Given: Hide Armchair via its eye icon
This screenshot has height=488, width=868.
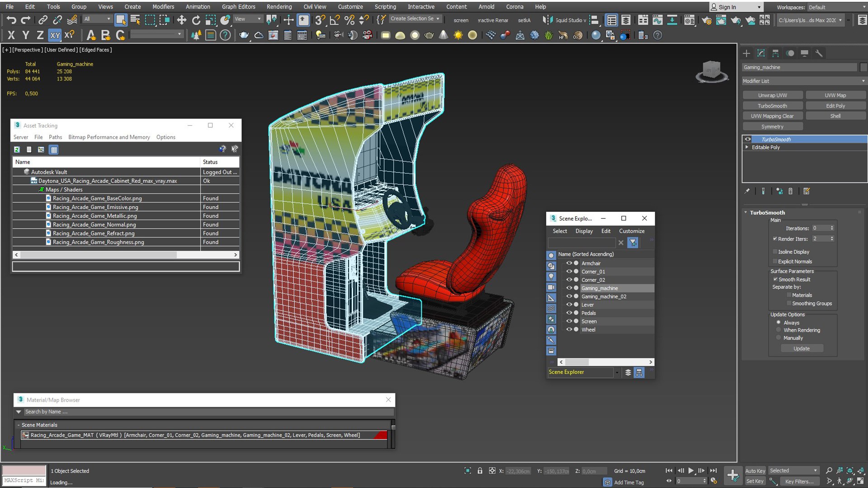Looking at the screenshot, I should (569, 263).
